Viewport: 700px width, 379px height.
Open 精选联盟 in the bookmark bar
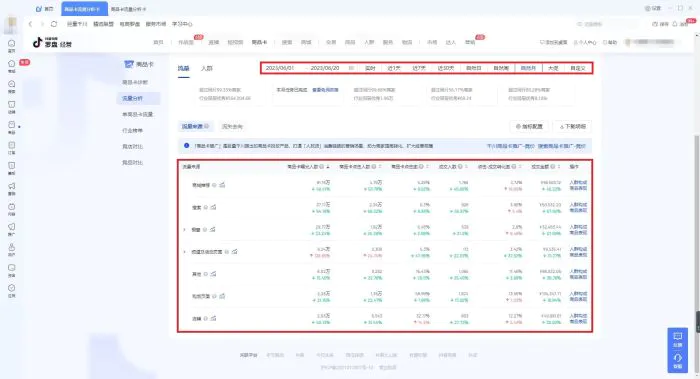pos(104,24)
